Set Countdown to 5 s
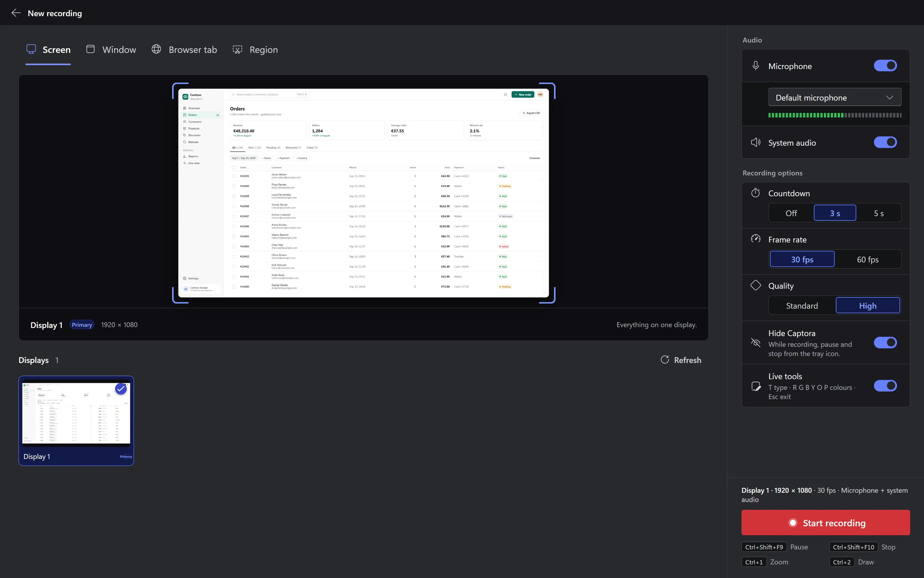The width and height of the screenshot is (924, 578). (879, 213)
